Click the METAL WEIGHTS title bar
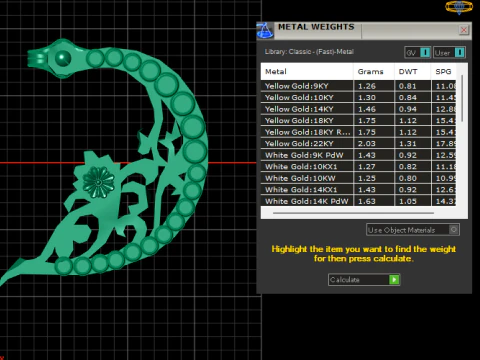480x360 pixels. click(x=365, y=30)
